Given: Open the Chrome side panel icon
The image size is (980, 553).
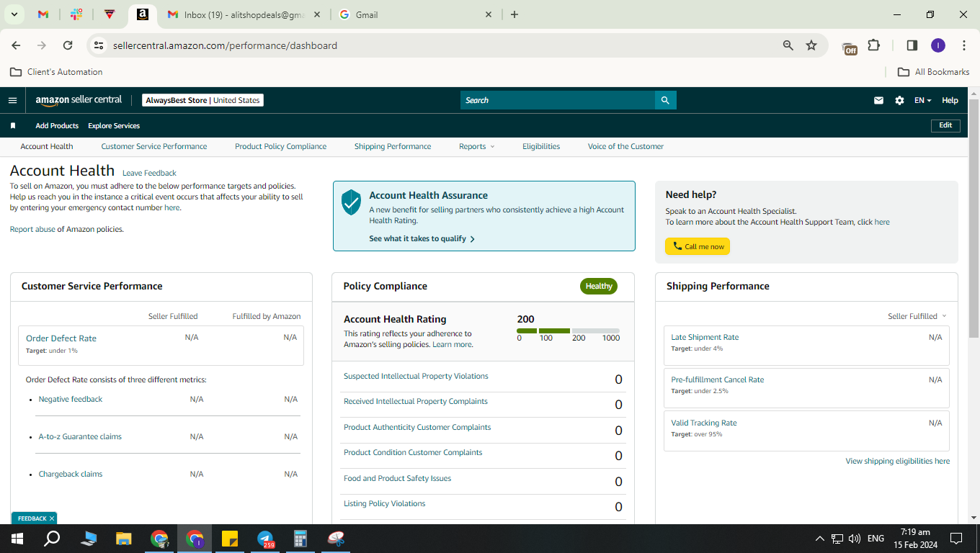Looking at the screenshot, I should pos(912,45).
